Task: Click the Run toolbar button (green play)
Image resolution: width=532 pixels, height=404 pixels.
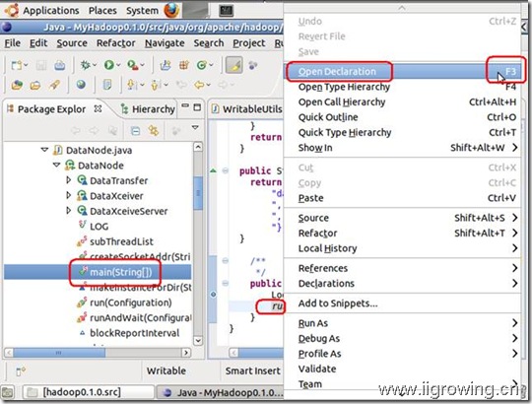Action: 109,65
